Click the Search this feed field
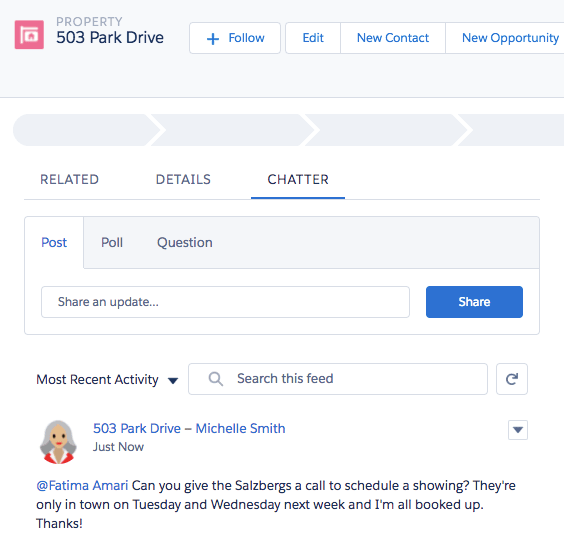The width and height of the screenshot is (564, 541). point(338,379)
